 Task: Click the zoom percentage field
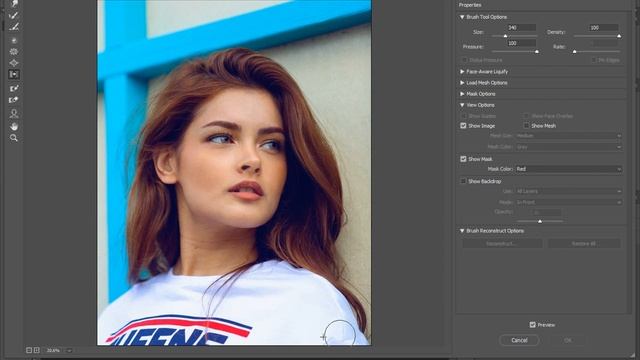54,350
